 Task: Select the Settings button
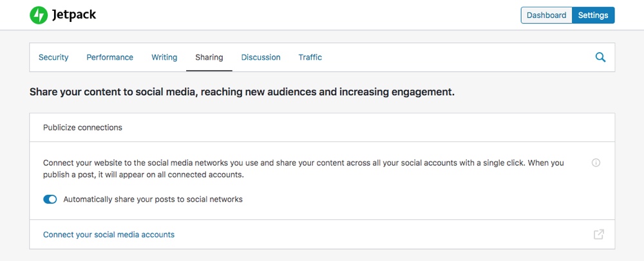tap(593, 15)
